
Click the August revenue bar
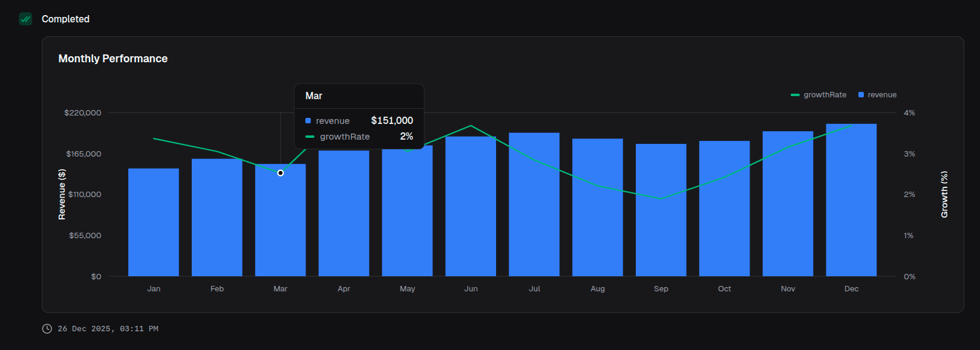click(x=598, y=207)
